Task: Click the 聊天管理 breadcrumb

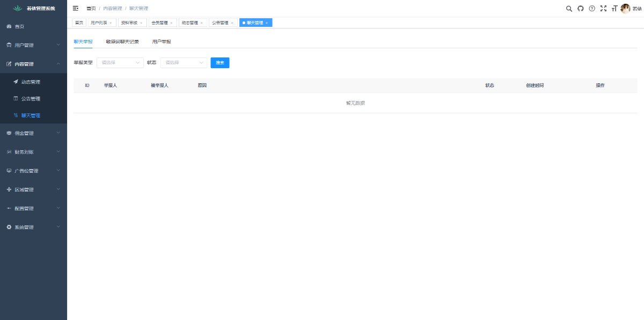Action: click(138, 9)
